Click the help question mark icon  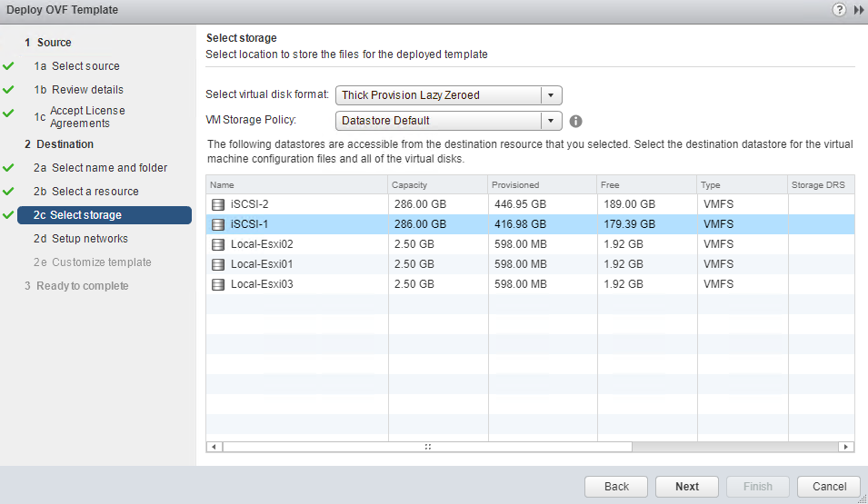(839, 9)
